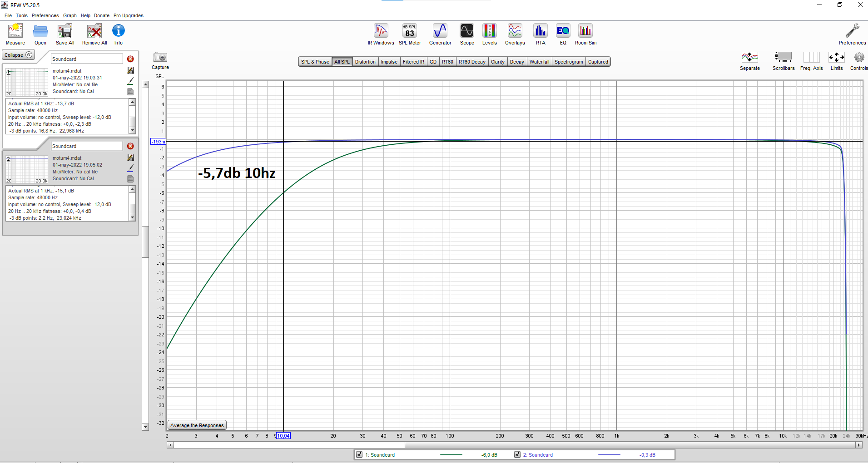Image resolution: width=868 pixels, height=463 pixels.
Task: Toggle visibility of trace 2: Soundcard
Action: click(517, 454)
